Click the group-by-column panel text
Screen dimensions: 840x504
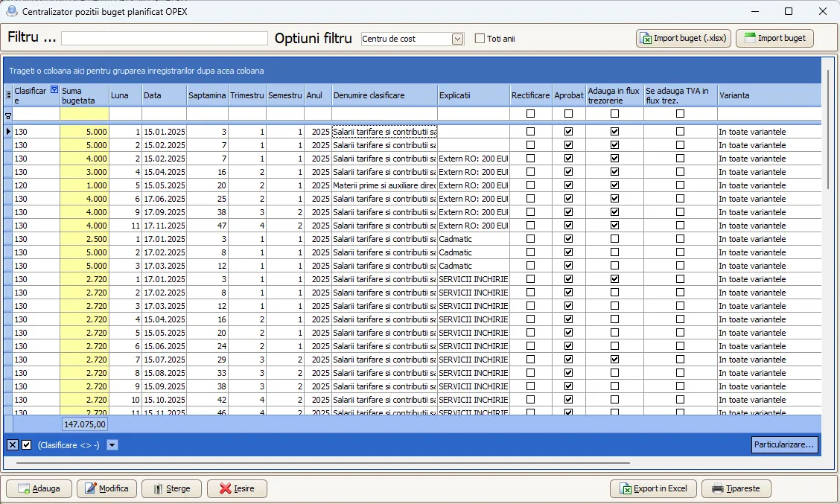(136, 71)
